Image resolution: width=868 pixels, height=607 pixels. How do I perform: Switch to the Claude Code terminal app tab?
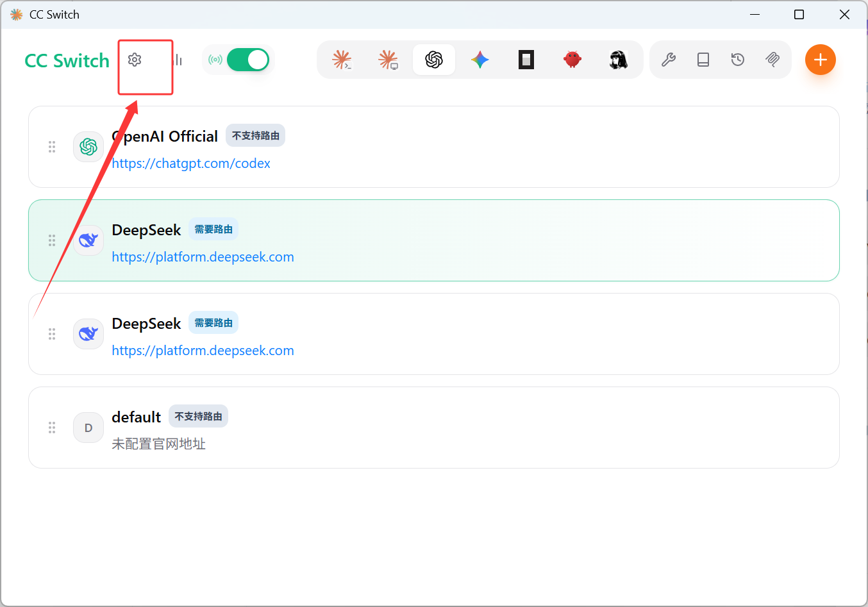point(342,60)
